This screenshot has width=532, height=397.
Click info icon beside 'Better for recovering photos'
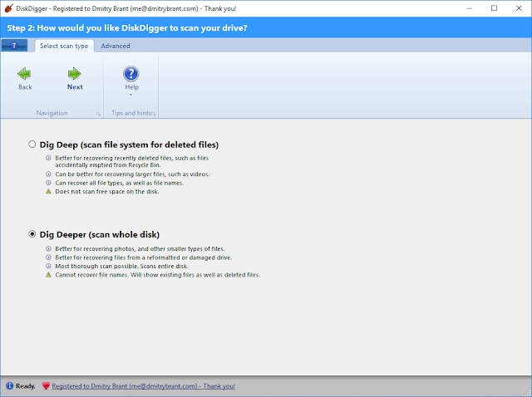tap(48, 248)
